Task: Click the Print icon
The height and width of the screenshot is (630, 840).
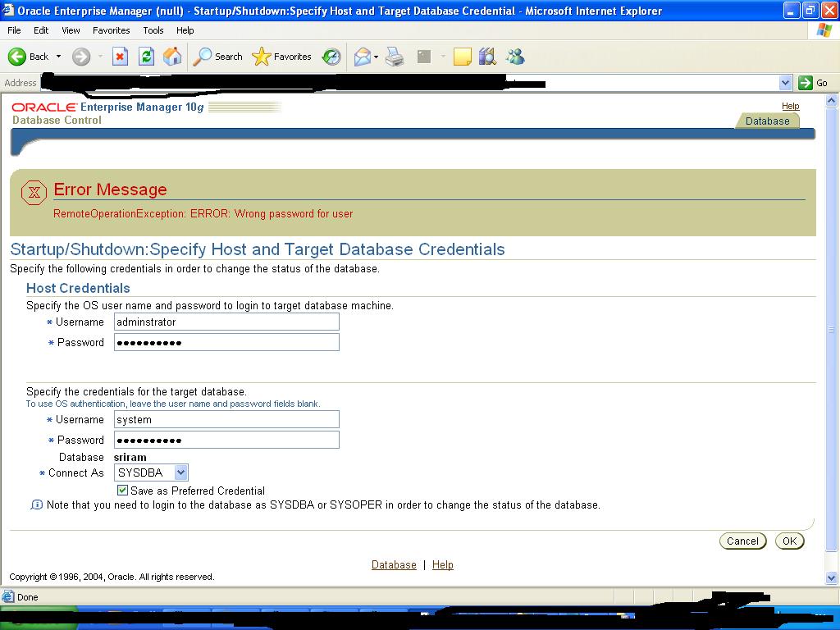Action: pos(395,57)
